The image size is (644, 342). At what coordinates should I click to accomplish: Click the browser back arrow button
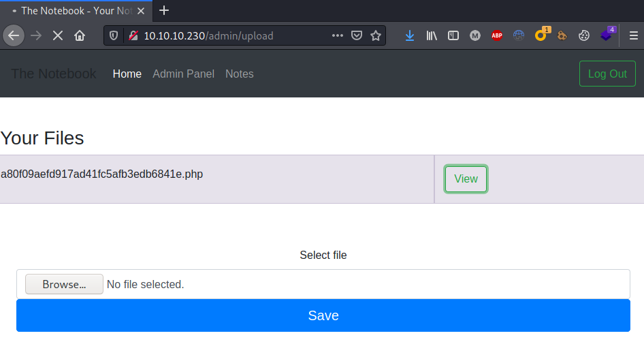14,35
